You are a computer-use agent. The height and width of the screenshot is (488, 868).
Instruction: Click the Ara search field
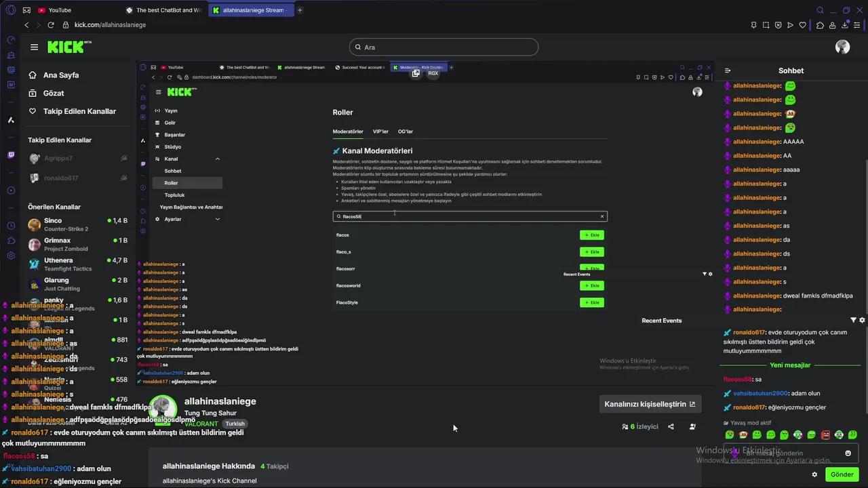[x=443, y=47]
